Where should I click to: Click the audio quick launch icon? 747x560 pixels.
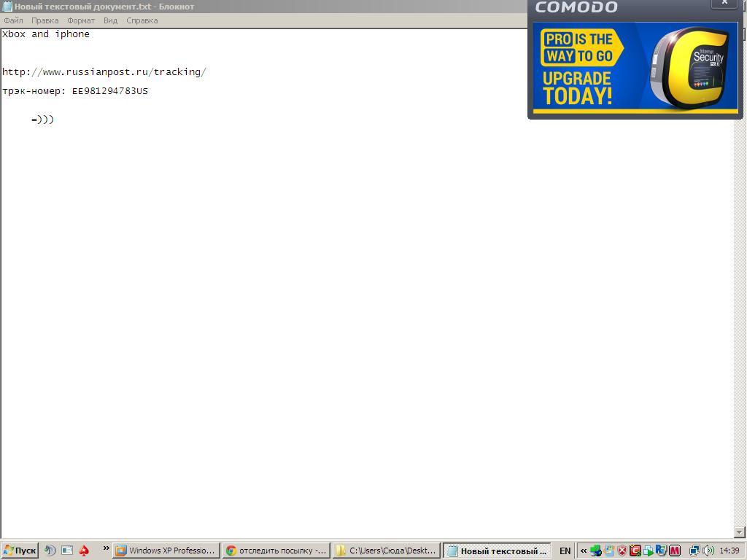(50, 551)
